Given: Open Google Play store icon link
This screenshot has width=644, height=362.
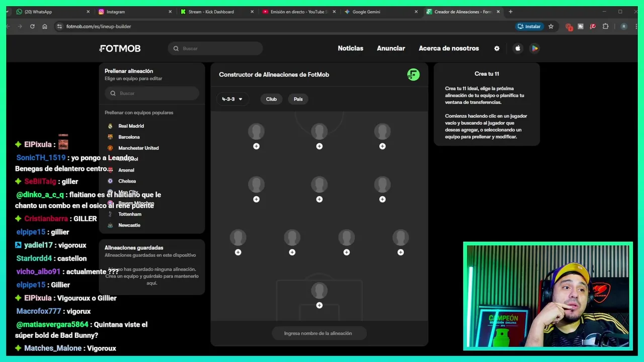Looking at the screenshot, I should (x=535, y=48).
